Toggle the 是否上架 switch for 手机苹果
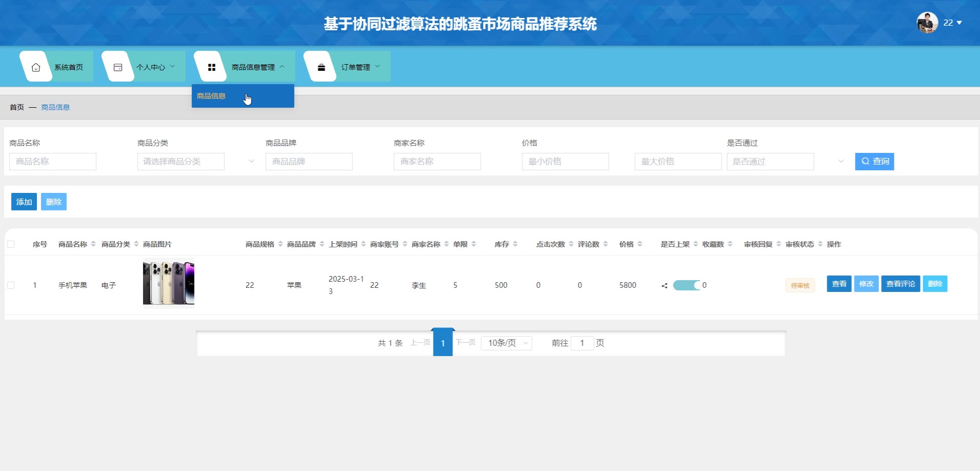The height and width of the screenshot is (471, 980). pyautogui.click(x=686, y=285)
